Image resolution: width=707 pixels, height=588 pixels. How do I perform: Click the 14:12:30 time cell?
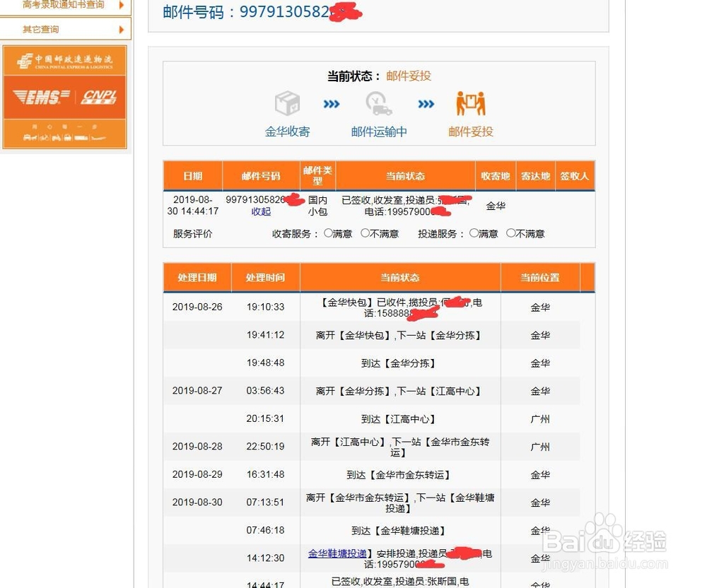(x=266, y=558)
